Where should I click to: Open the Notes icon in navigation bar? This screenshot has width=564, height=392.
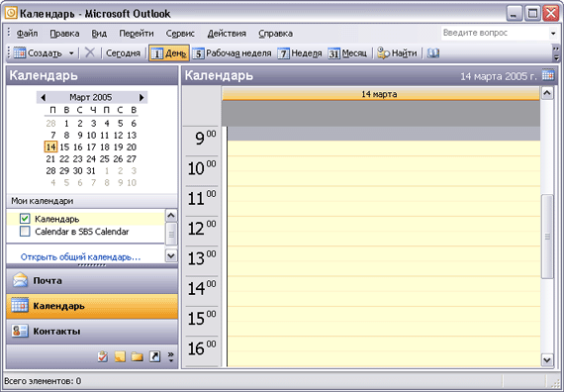(x=120, y=356)
